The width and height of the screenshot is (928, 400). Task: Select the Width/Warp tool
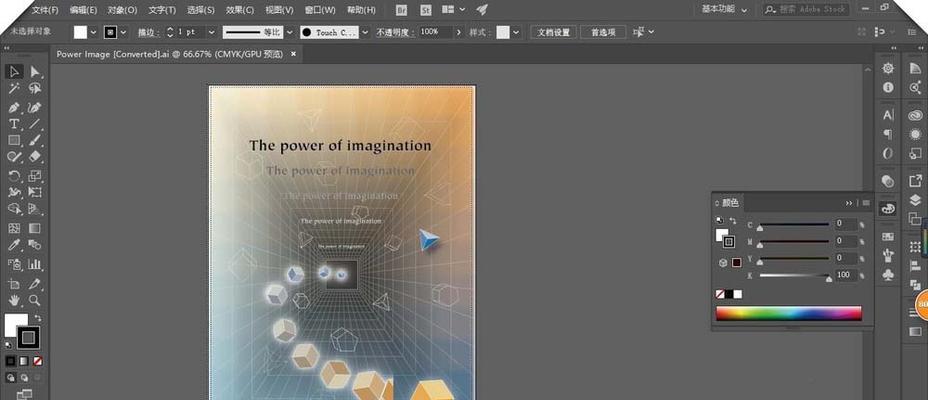pyautogui.click(x=14, y=192)
